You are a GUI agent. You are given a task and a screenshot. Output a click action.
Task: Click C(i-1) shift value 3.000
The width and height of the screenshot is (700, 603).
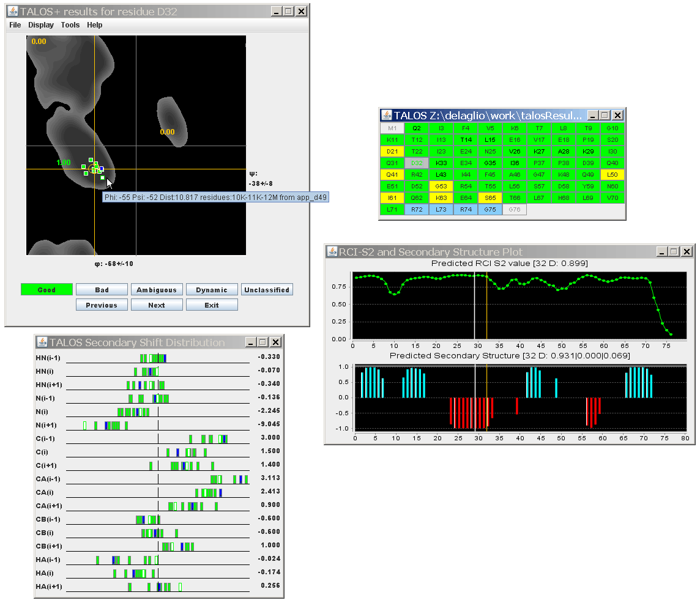point(270,437)
